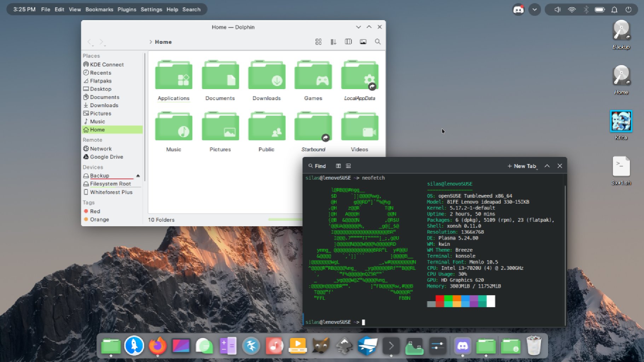Open the rocket launcher in the dock

[x=134, y=345]
